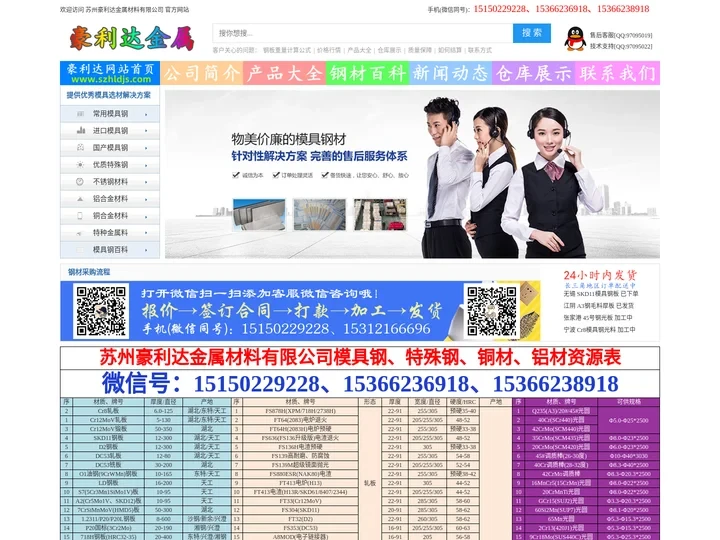Expand the 特种金属料 arrow
Image resolution: width=720 pixels, height=540 pixels.
tap(146, 233)
